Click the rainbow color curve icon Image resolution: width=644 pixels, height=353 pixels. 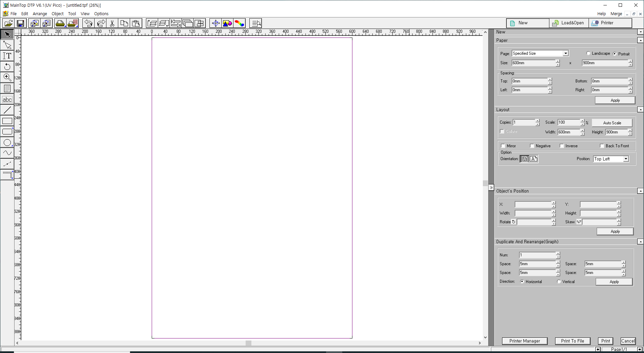click(240, 23)
